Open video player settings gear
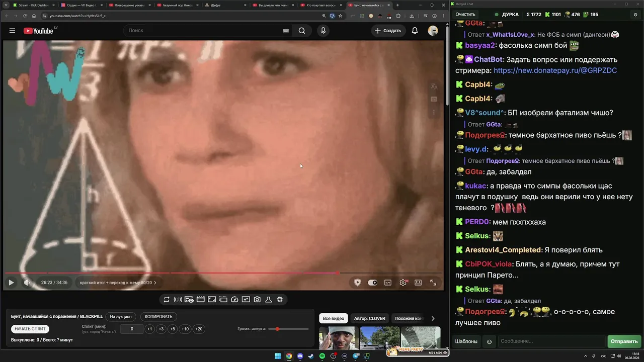 (403, 283)
